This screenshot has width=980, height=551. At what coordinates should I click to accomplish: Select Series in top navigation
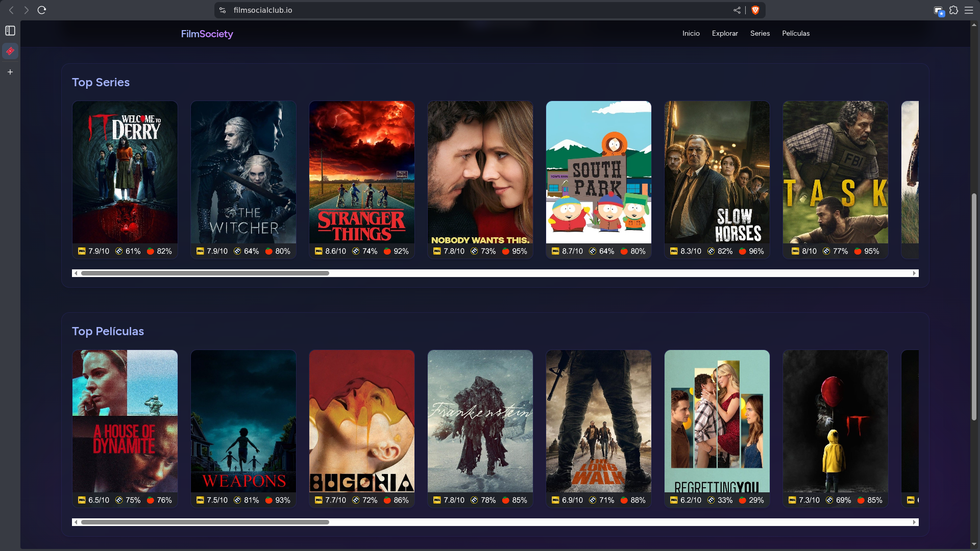pos(759,33)
